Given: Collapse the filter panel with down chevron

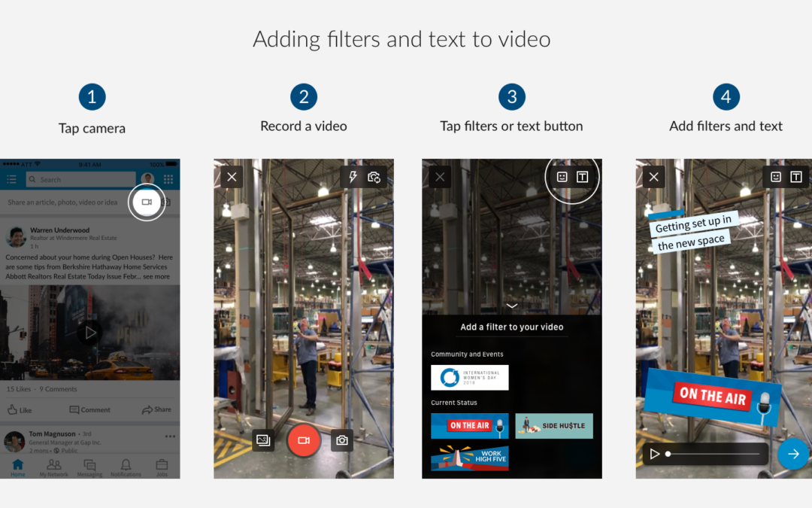Looking at the screenshot, I should tap(512, 306).
